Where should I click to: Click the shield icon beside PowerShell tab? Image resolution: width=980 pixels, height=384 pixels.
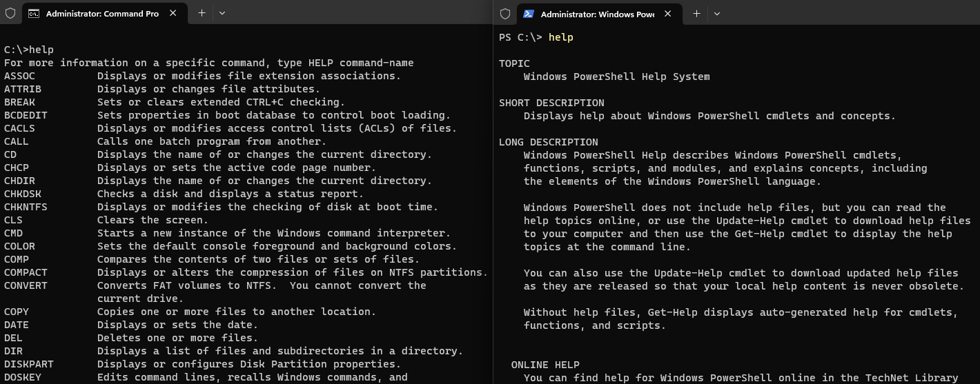click(505, 13)
